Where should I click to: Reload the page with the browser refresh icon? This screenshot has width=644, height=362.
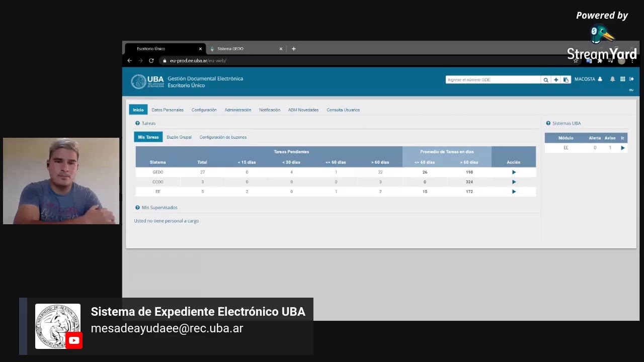coord(151,60)
